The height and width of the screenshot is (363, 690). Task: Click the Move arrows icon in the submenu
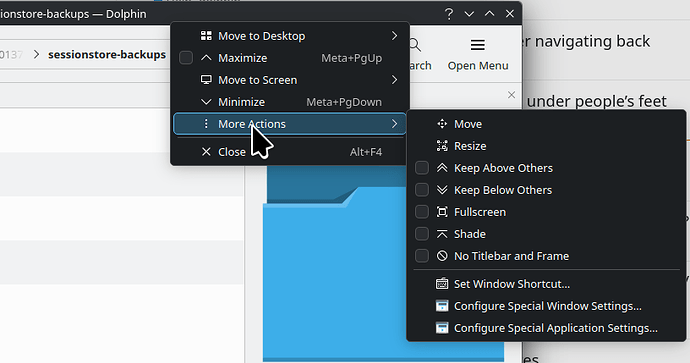click(442, 124)
